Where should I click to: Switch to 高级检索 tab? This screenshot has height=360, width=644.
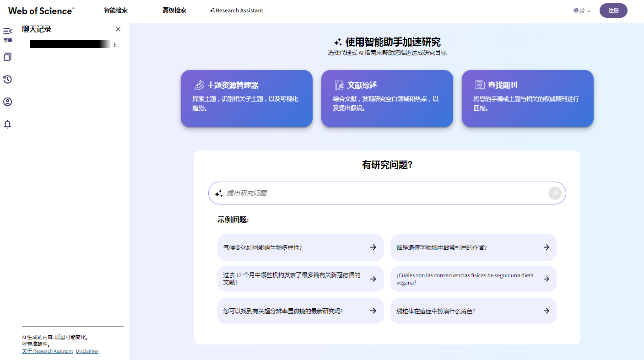174,10
